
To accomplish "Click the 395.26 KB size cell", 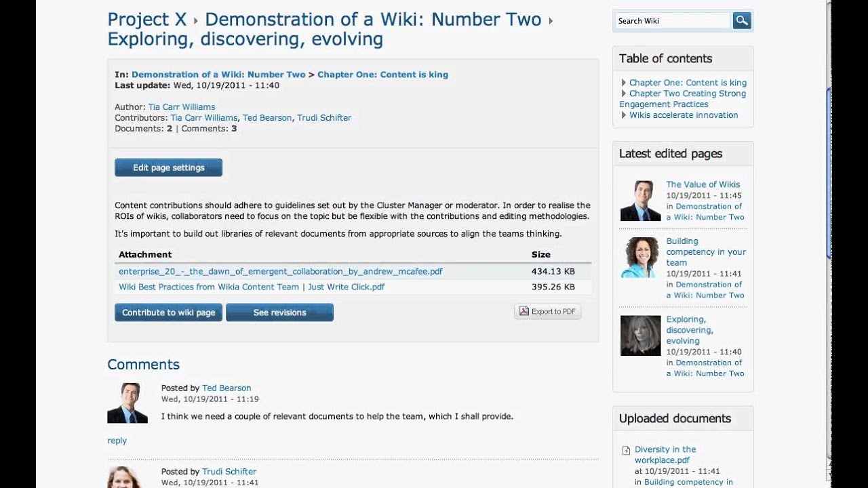I will [553, 287].
